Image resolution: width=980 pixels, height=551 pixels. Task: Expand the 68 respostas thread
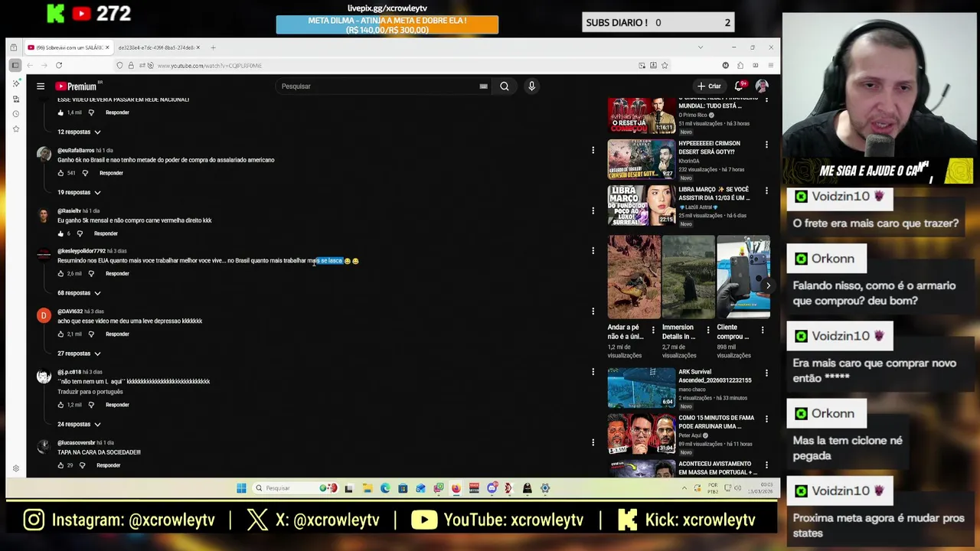pos(79,293)
